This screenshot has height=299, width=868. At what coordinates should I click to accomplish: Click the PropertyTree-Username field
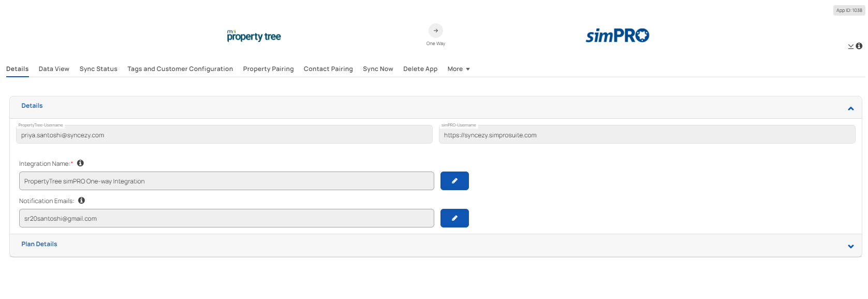(224, 135)
